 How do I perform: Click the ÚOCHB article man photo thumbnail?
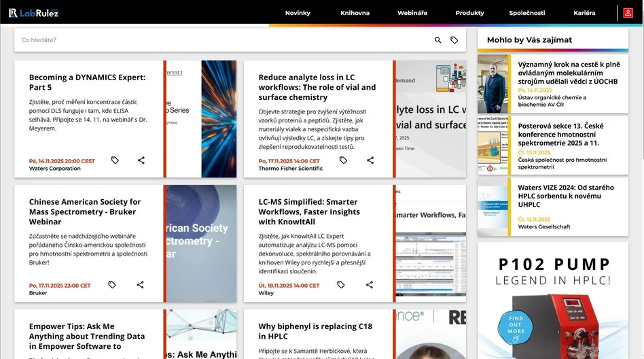[x=493, y=84]
